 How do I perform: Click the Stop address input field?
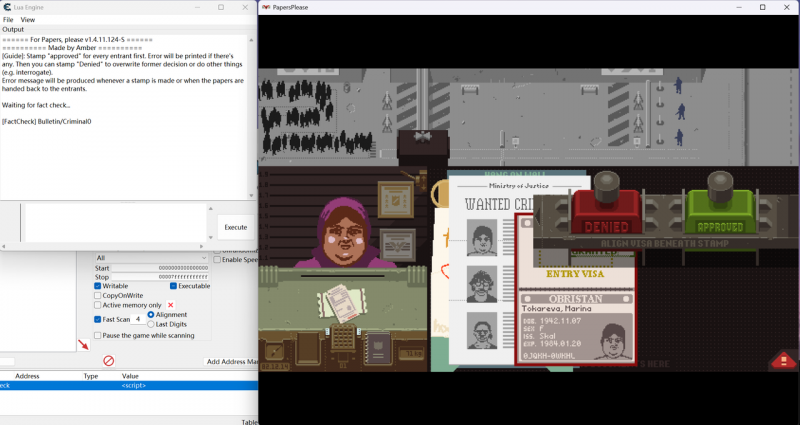(x=160, y=277)
